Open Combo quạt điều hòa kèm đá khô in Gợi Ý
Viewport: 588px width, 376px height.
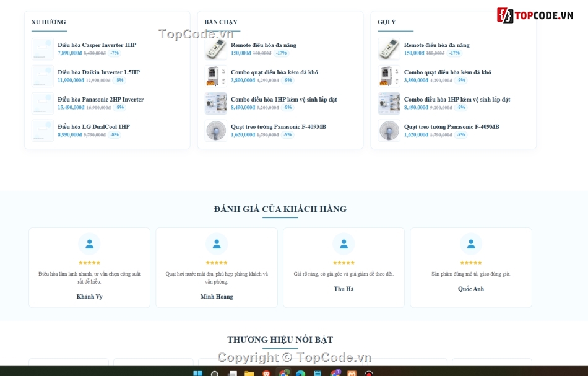pyautogui.click(x=447, y=72)
